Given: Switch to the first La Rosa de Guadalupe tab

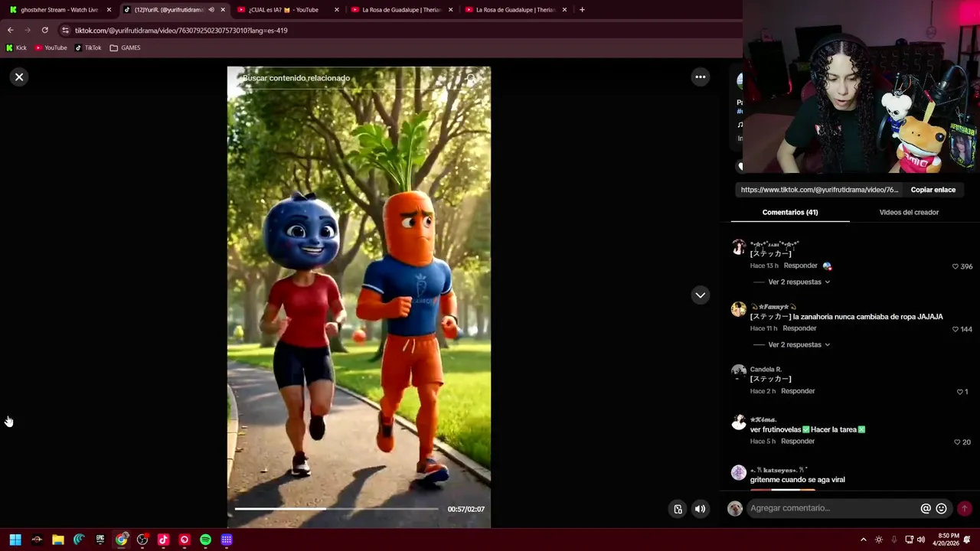Looking at the screenshot, I should 402,10.
